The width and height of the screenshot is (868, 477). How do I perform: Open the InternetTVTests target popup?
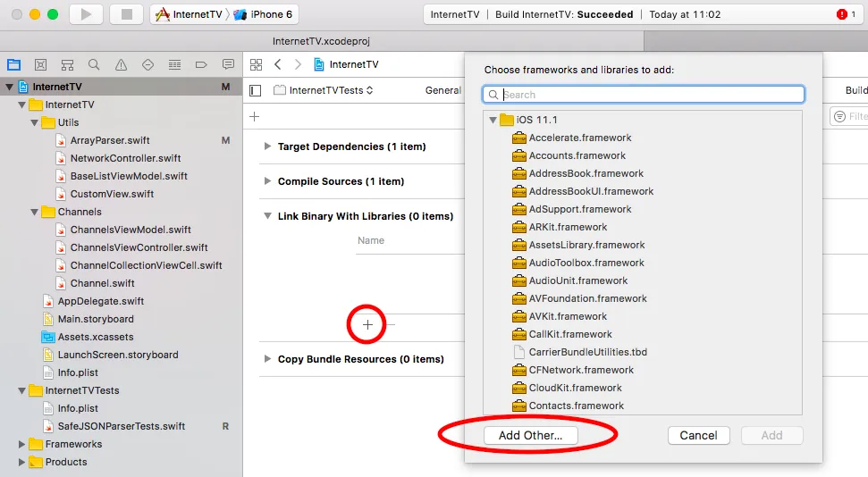pos(324,90)
